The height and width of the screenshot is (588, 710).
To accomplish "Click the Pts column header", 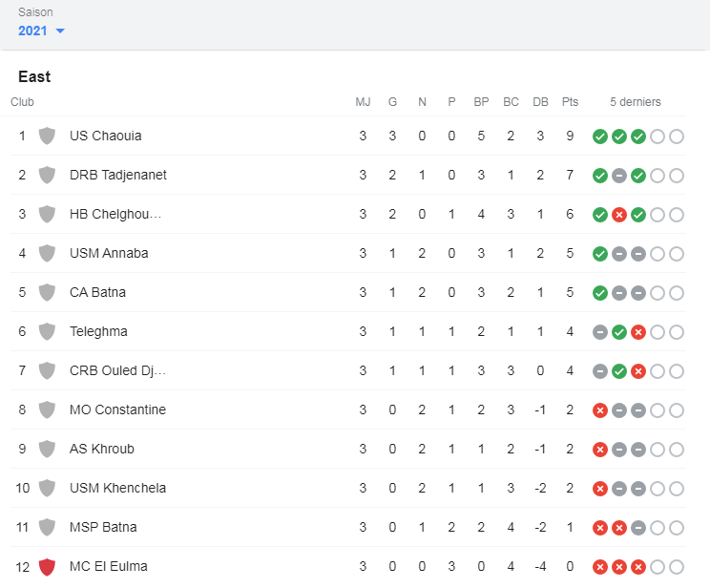I will click(x=570, y=102).
